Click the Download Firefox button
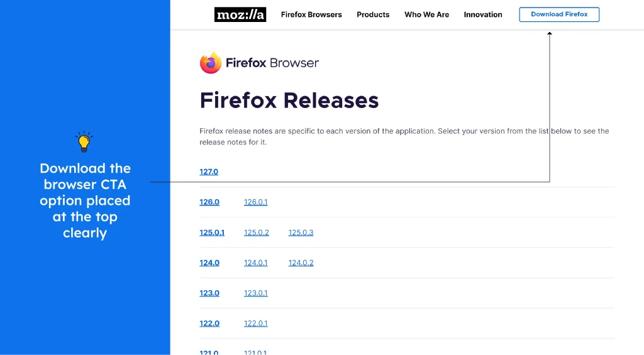This screenshot has height=355, width=644. pos(559,14)
